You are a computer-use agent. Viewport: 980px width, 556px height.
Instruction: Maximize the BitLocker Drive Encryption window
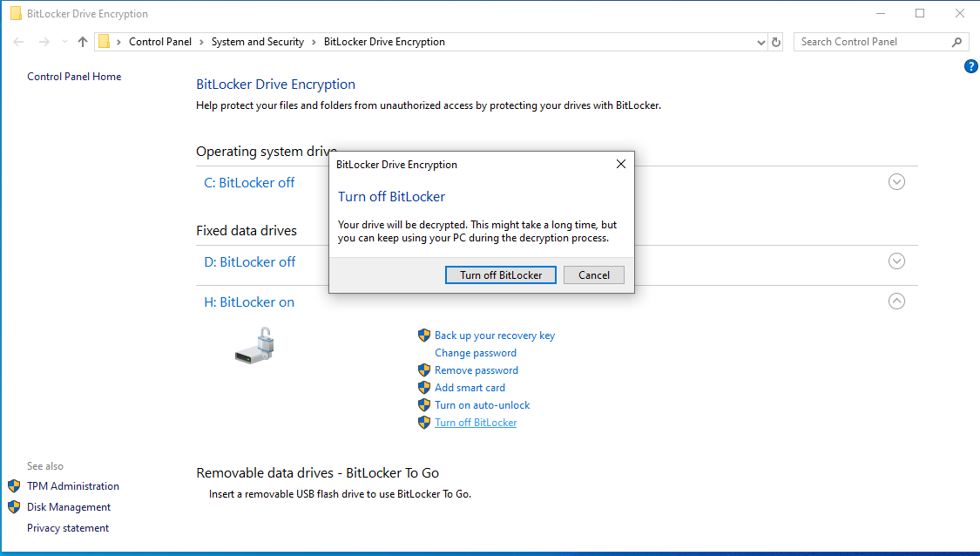[x=919, y=13]
